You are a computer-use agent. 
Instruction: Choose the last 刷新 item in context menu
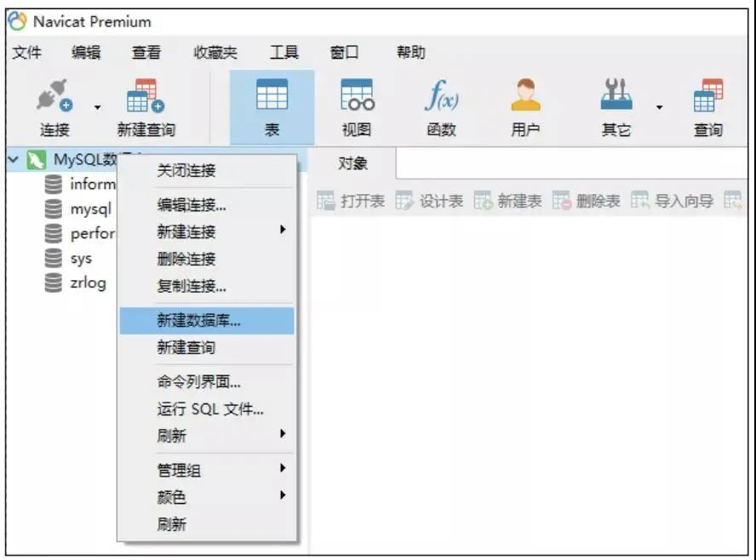coord(207,524)
